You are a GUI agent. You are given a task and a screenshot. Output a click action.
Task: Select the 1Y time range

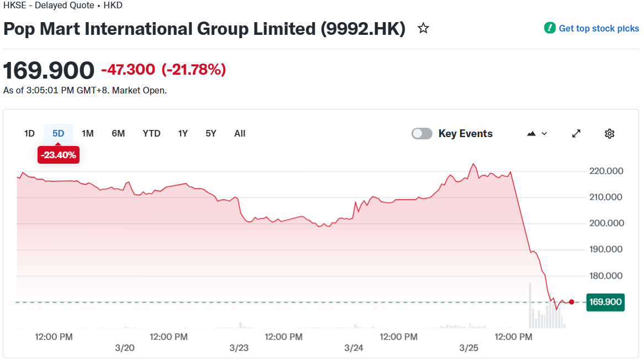pyautogui.click(x=183, y=133)
